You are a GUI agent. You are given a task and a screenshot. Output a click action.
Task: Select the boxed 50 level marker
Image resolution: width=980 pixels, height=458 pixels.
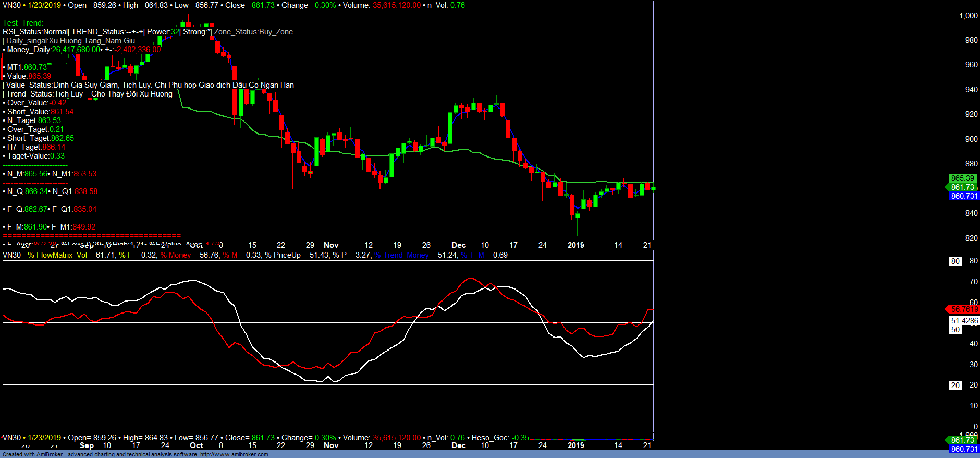click(x=955, y=330)
